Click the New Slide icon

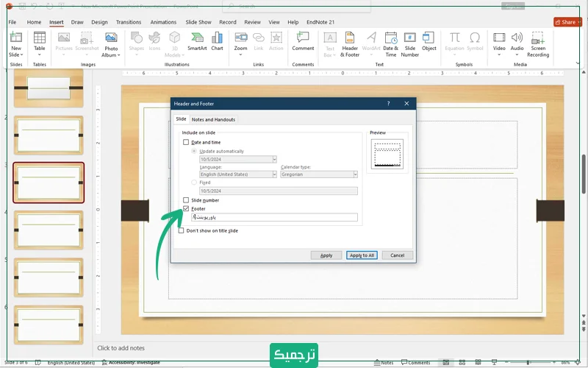[x=15, y=38]
